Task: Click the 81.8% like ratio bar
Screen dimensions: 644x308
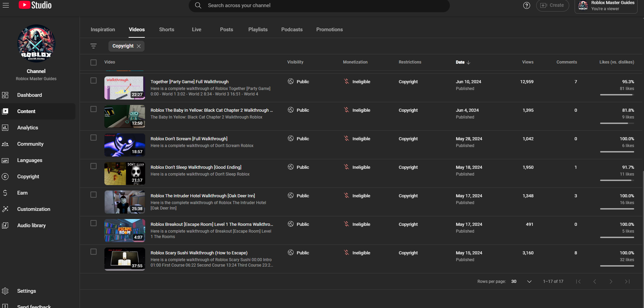Action: pyautogui.click(x=617, y=123)
